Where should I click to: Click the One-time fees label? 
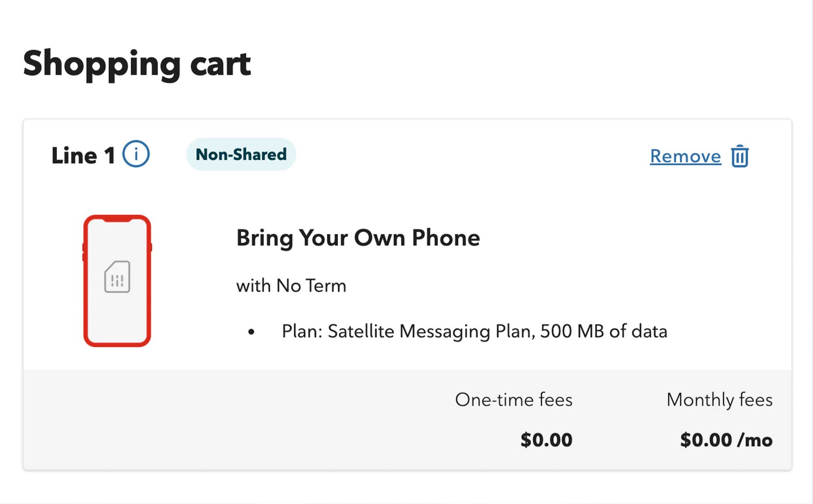click(514, 400)
